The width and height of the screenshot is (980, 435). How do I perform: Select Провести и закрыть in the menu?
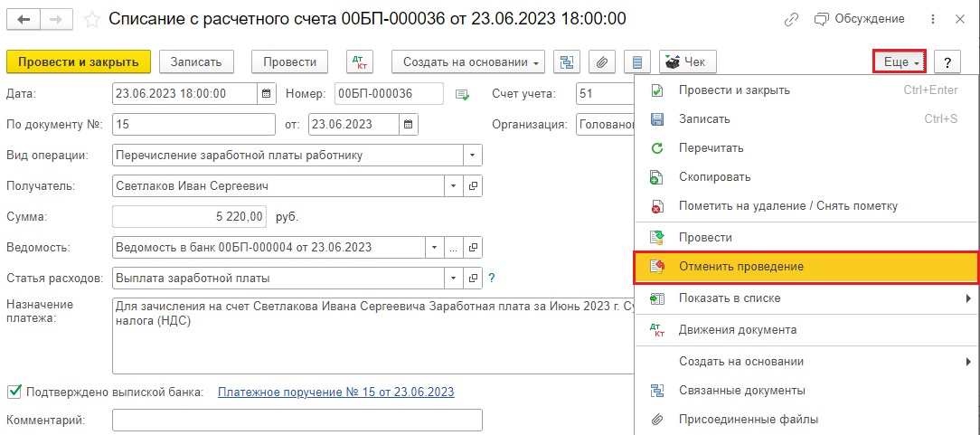click(x=807, y=90)
